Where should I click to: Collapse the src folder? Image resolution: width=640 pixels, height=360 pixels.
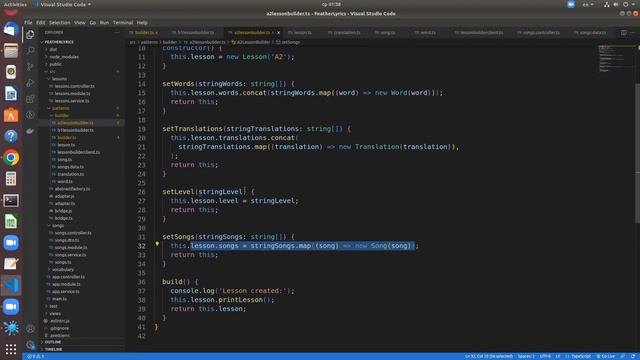pos(52,71)
